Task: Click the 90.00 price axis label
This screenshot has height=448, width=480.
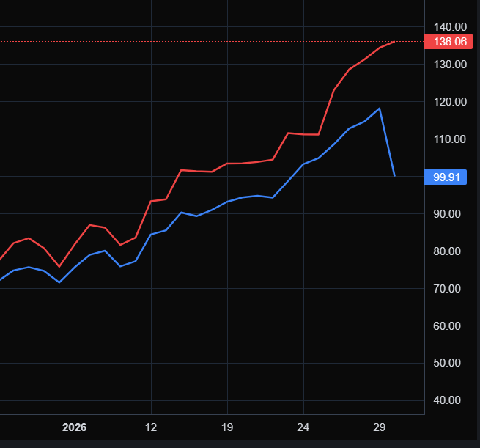Action: (x=447, y=214)
